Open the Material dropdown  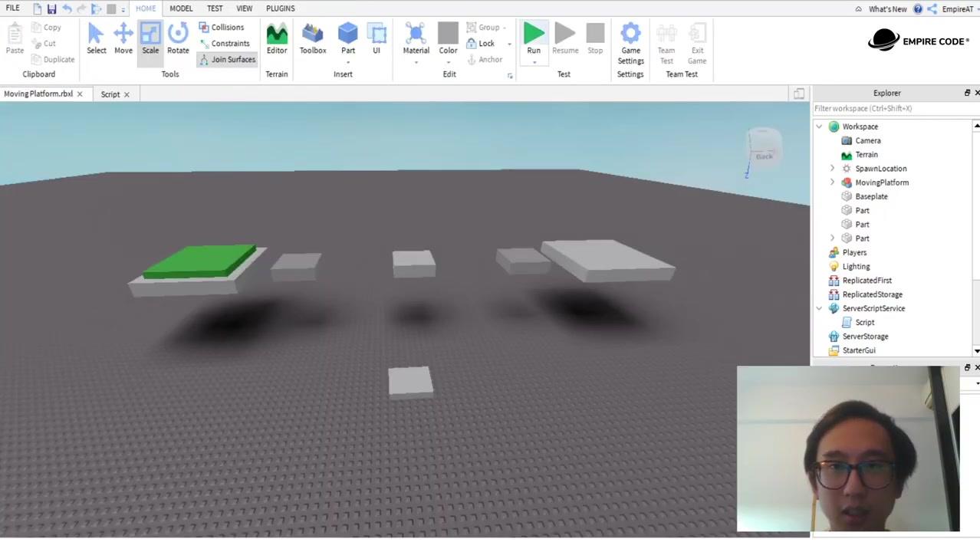click(x=416, y=43)
